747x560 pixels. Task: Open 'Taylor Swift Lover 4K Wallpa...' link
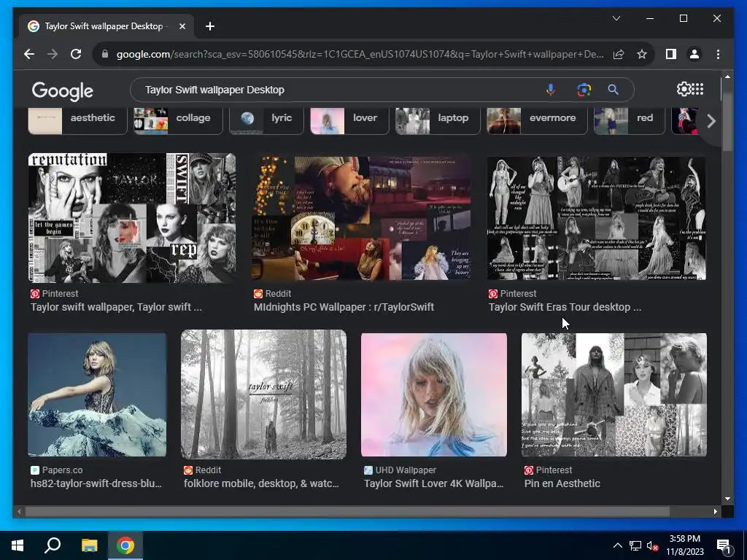click(433, 484)
